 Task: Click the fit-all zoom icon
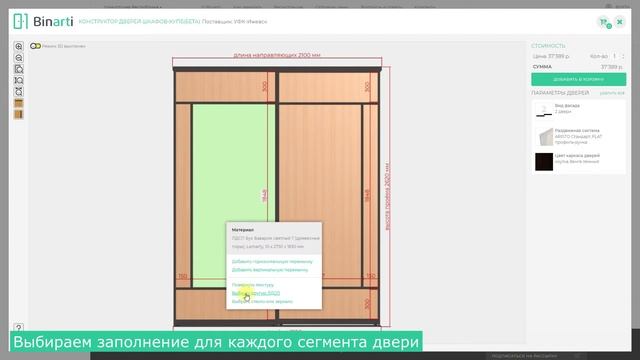(18, 92)
